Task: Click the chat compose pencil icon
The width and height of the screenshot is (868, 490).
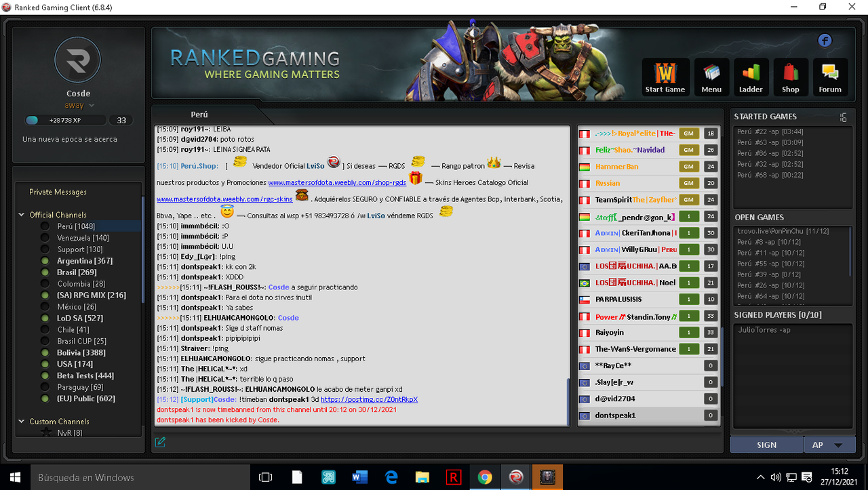Action: pos(160,443)
